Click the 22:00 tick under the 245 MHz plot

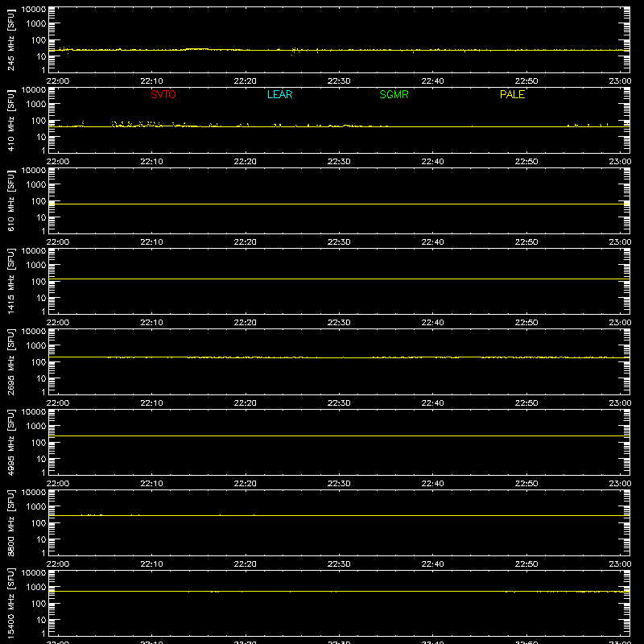point(58,81)
